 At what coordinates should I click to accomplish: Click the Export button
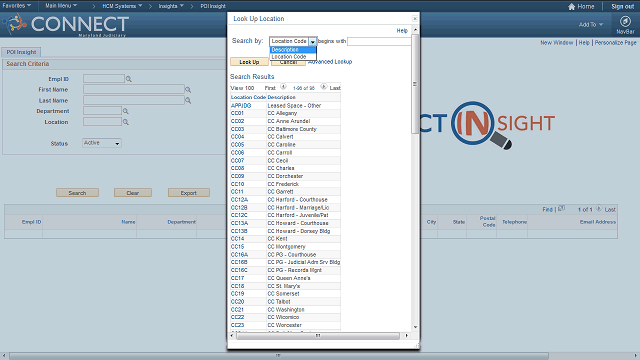click(189, 193)
